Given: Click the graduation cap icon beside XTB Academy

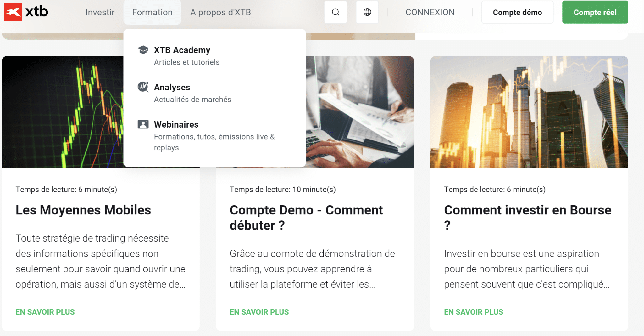Looking at the screenshot, I should pos(143,49).
